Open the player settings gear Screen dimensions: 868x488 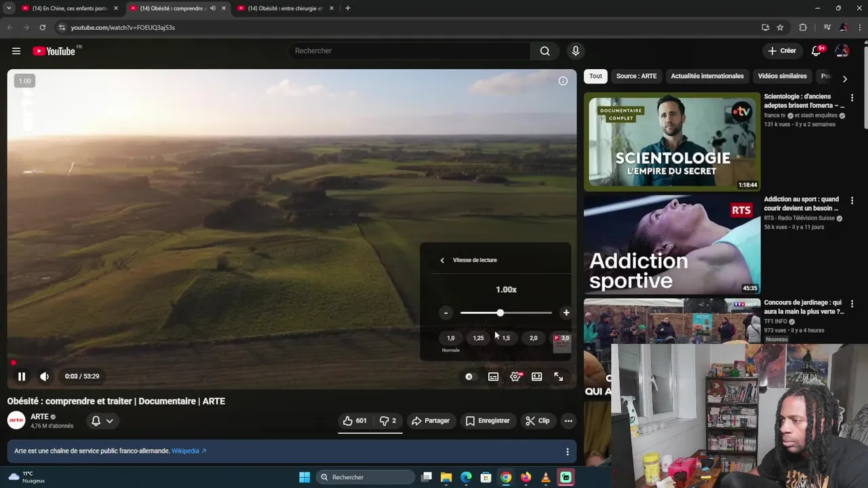515,377
